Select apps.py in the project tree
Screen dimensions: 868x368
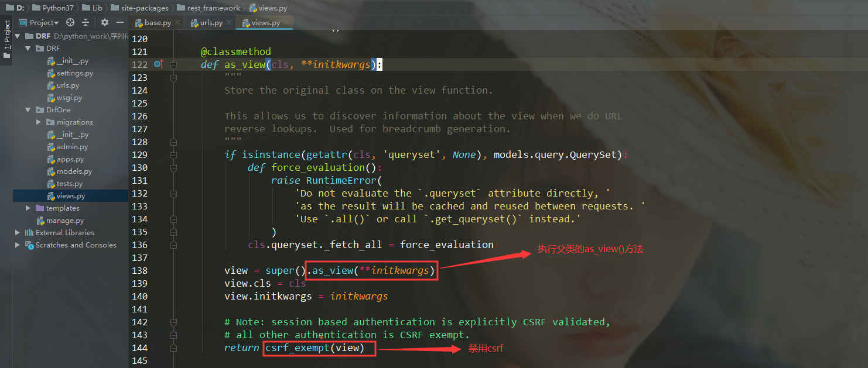[x=70, y=159]
